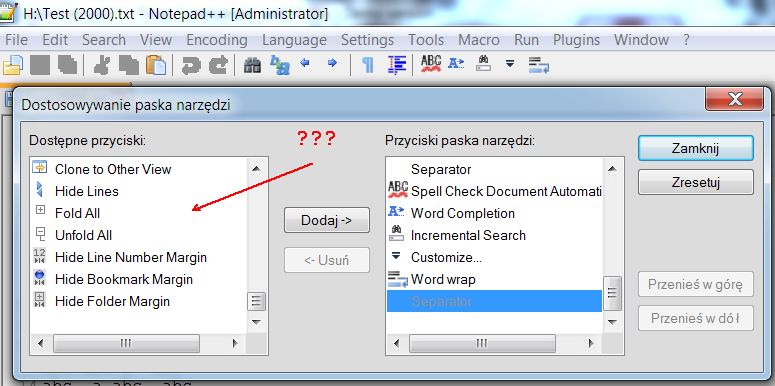Select Customize... in toolbar buttons list
This screenshot has width=775, height=386.
click(494, 257)
